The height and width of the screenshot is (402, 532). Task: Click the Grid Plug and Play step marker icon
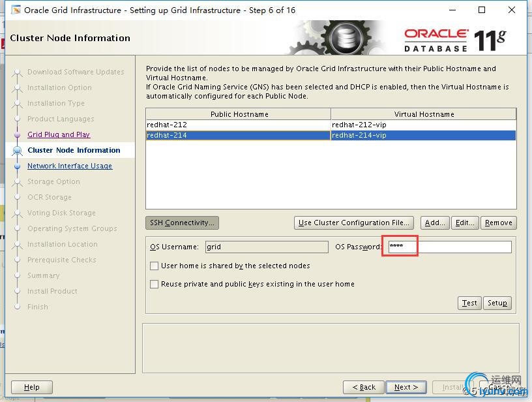tap(18, 134)
